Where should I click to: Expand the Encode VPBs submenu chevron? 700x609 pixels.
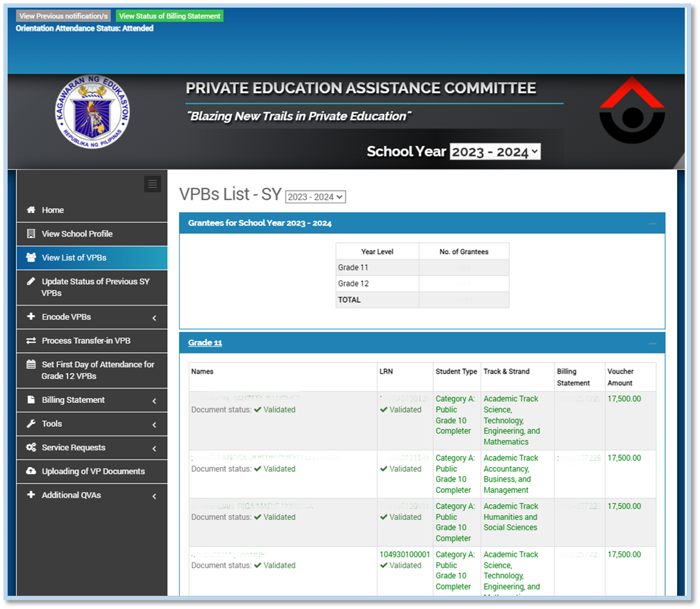click(155, 317)
